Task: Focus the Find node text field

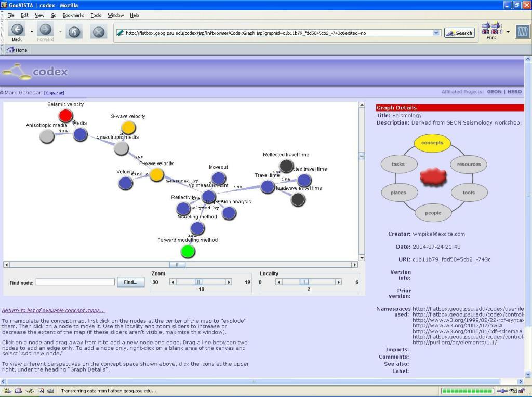Action: point(75,282)
